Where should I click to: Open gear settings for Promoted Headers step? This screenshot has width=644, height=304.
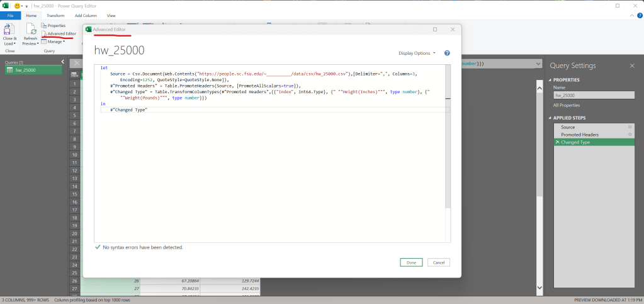click(630, 135)
